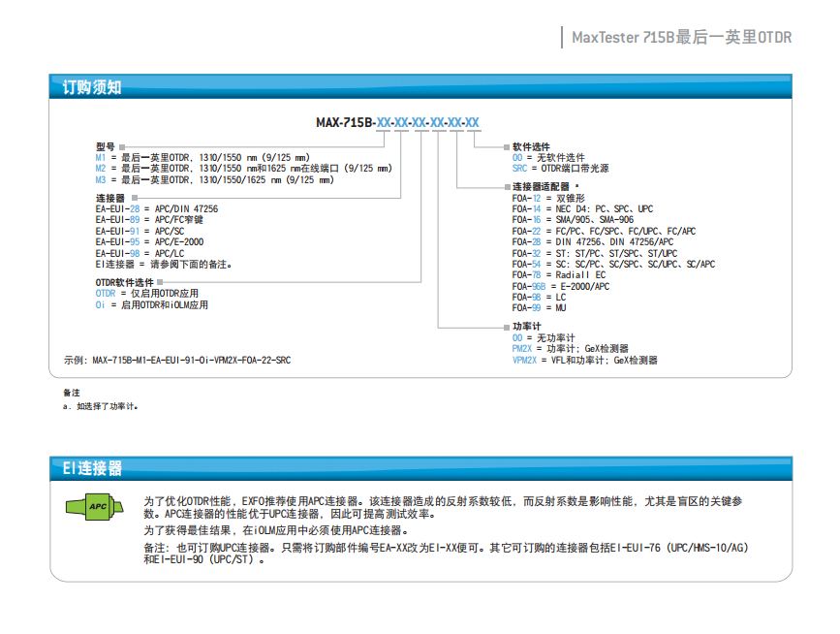
Task: Select PM2X = 功率计 option
Action: (x=571, y=349)
